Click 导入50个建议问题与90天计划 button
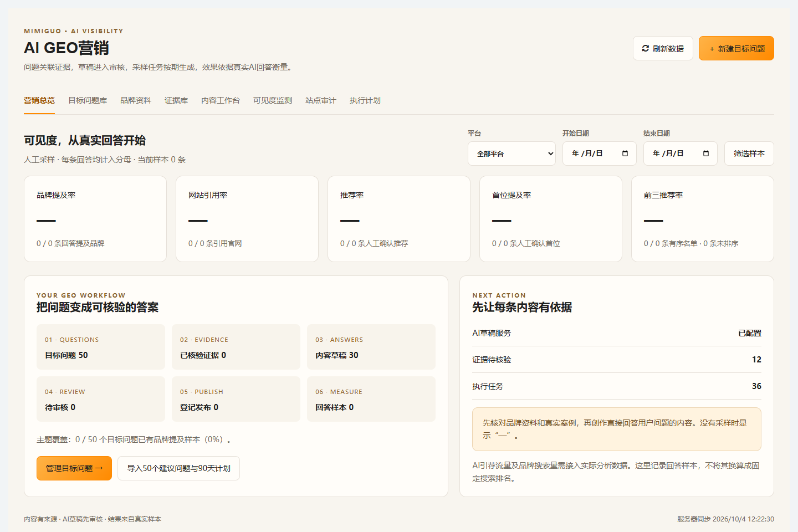798x532 pixels. [178, 468]
